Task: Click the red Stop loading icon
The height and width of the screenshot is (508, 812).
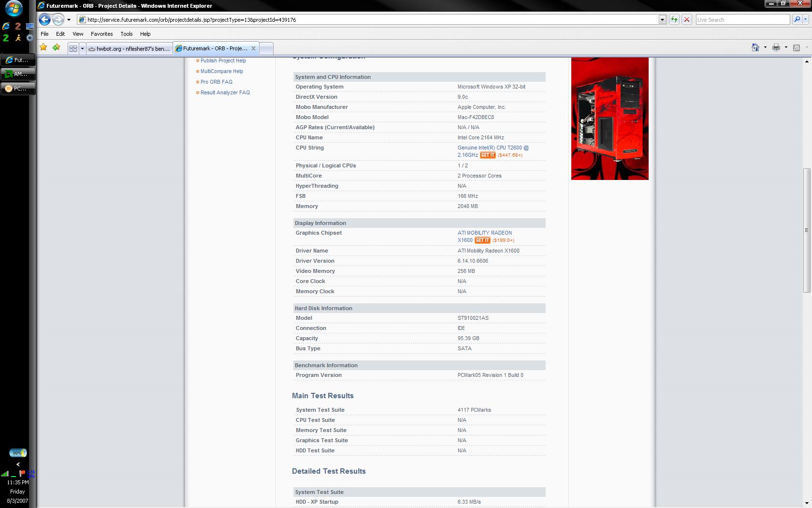Action: coord(687,19)
